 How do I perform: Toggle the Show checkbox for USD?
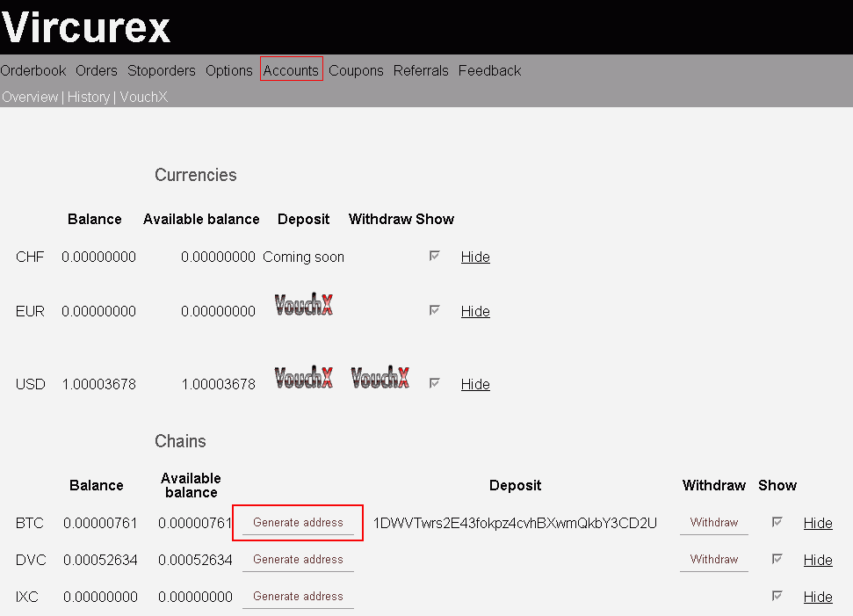pyautogui.click(x=434, y=382)
